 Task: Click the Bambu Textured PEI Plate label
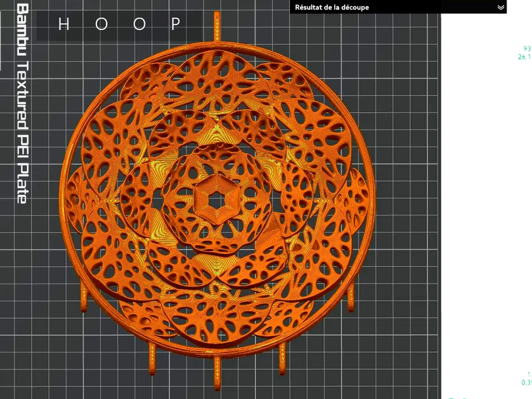(x=22, y=103)
